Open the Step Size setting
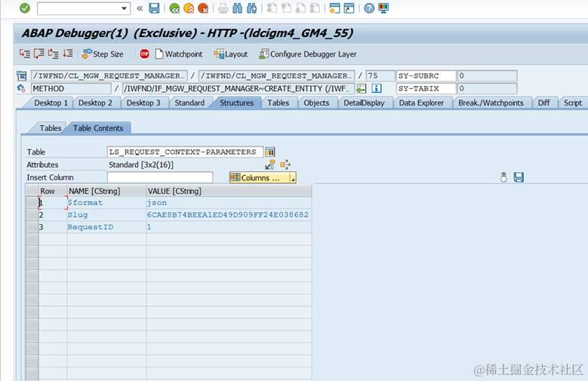This screenshot has width=588, height=381. tap(103, 54)
